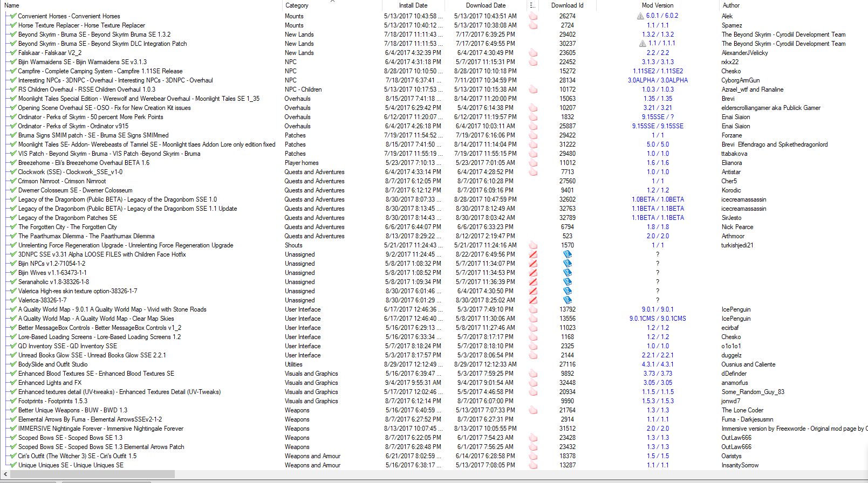This screenshot has height=483, width=868.
Task: Disable Horse Texture Replacer via its checkmark
Action: tap(13, 25)
